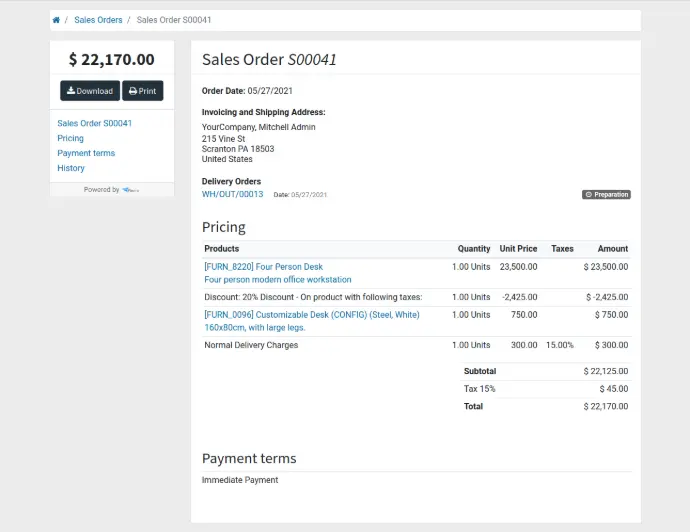Open FURN_8220 Four Person Desk product
690x532 pixels.
pyautogui.click(x=264, y=267)
